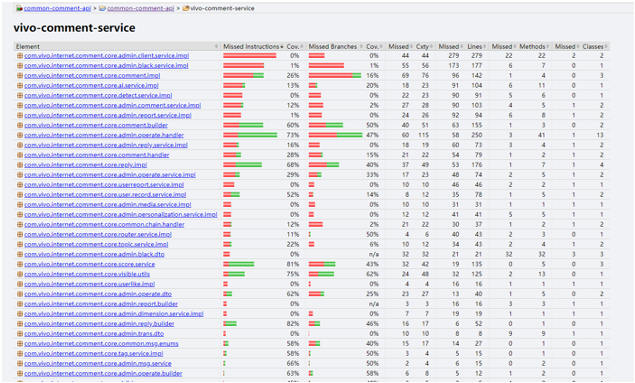Go to common-comment-api breadcrumb beside vivo-comment-service
The width and height of the screenshot is (635, 383).
pos(141,8)
